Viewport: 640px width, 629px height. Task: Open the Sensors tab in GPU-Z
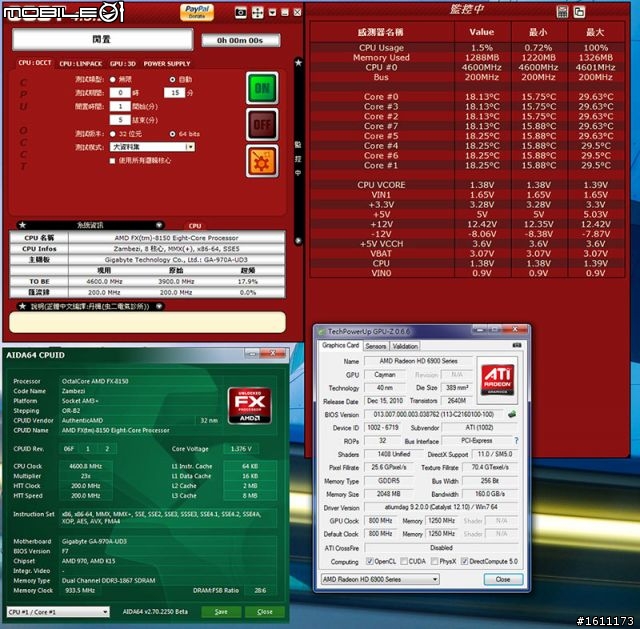[376, 346]
